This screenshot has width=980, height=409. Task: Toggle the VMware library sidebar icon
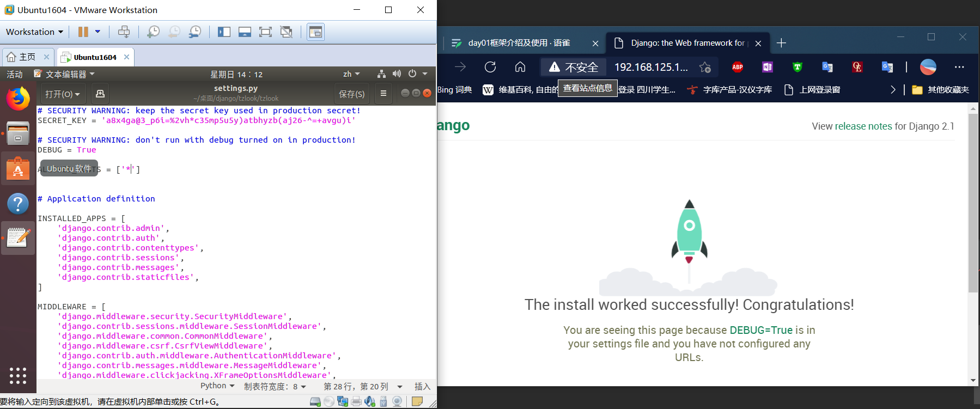pos(224,32)
